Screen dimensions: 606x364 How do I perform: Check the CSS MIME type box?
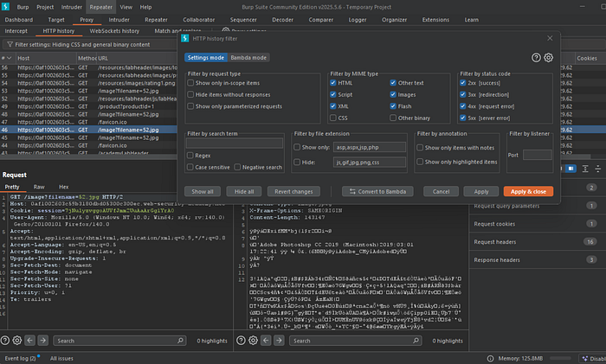click(x=334, y=117)
